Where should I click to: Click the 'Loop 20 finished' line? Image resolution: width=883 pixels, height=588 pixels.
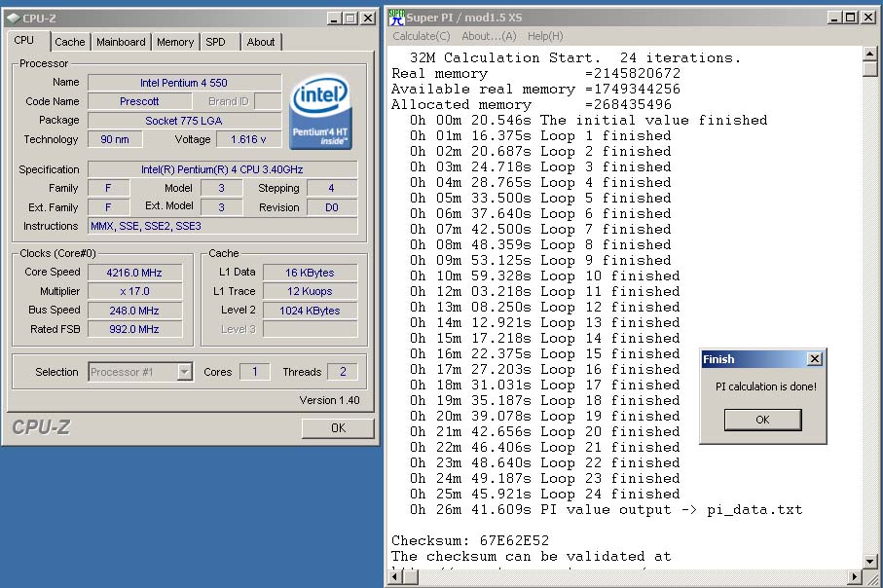tap(545, 431)
